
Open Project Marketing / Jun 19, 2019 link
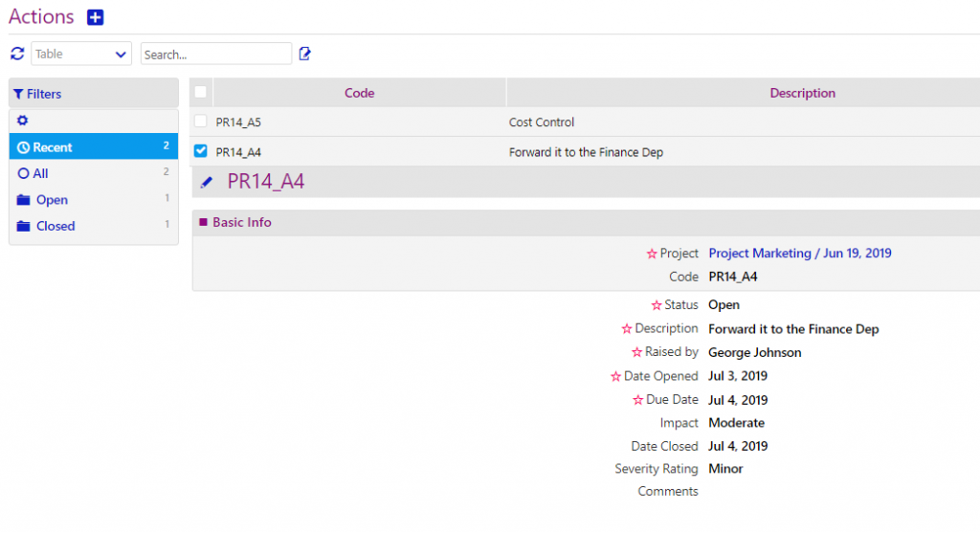799,254
